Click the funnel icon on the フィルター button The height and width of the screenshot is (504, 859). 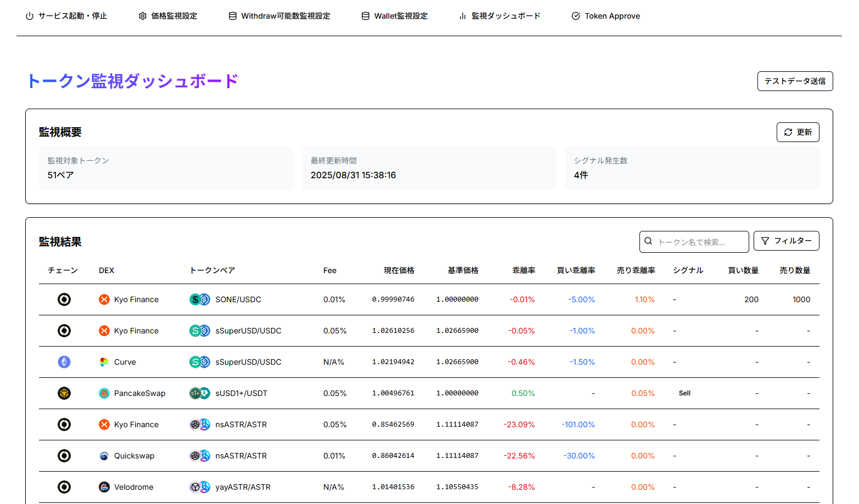click(766, 241)
